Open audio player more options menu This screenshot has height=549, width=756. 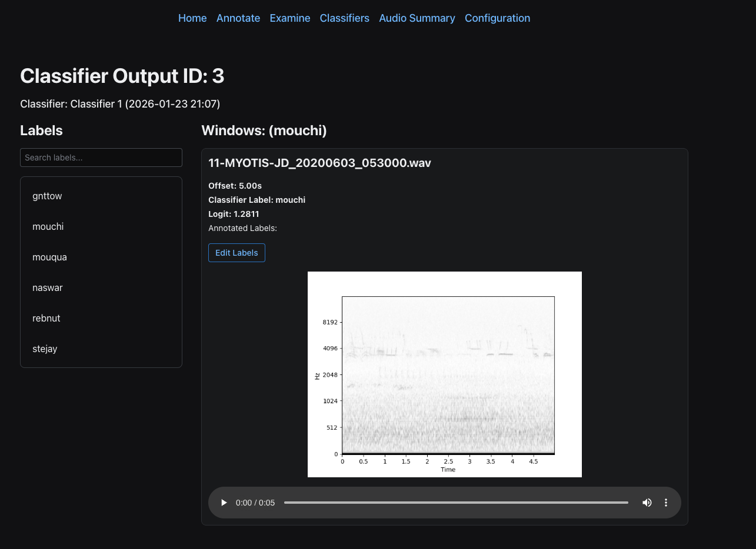point(666,503)
